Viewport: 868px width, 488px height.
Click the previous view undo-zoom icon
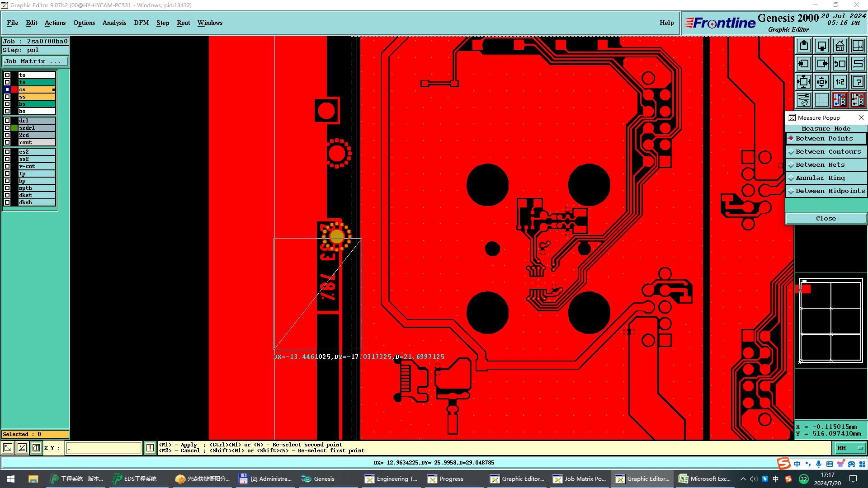click(840, 64)
